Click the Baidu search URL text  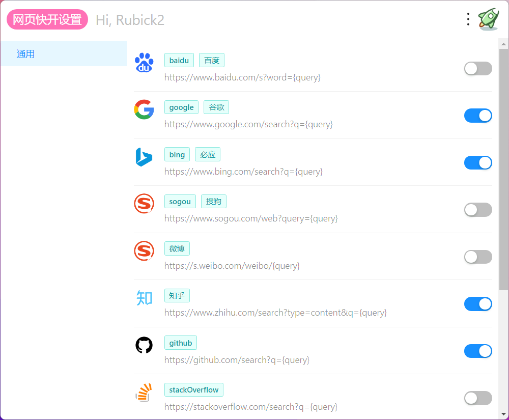point(242,77)
